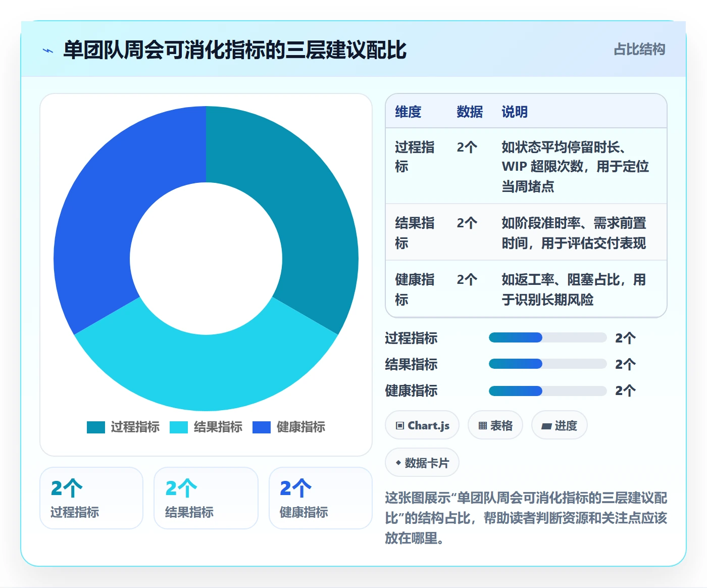Click the 维度 table column header

click(x=408, y=112)
